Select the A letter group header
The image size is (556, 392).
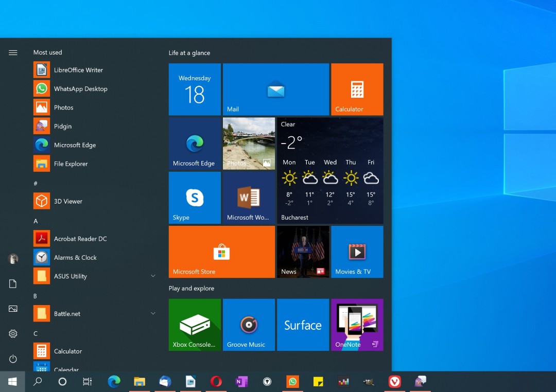tap(36, 221)
